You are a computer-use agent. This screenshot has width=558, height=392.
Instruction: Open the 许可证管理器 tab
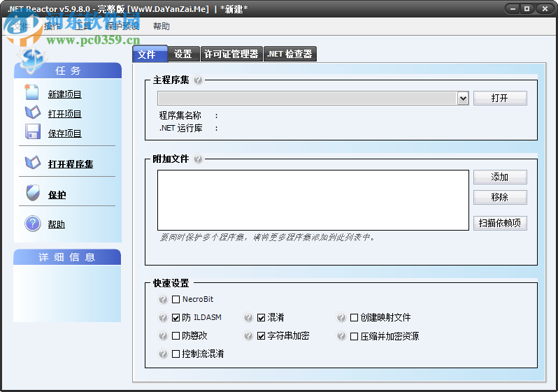231,54
